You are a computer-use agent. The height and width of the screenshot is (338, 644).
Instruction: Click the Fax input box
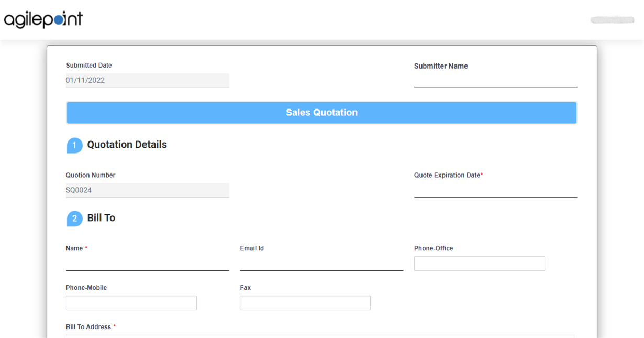click(305, 303)
